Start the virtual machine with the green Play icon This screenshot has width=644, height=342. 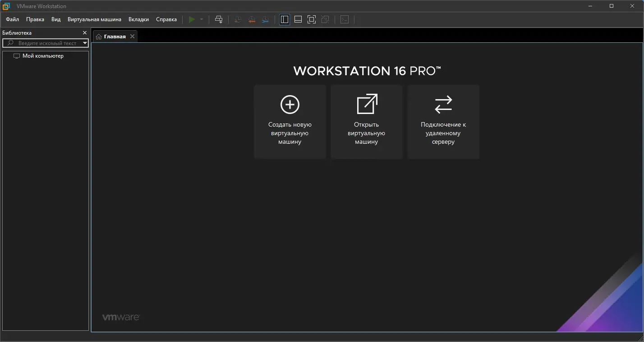coord(192,19)
